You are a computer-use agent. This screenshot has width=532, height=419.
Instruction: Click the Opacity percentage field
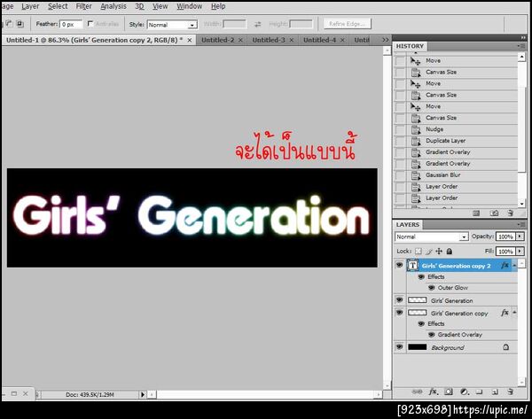[x=505, y=237]
